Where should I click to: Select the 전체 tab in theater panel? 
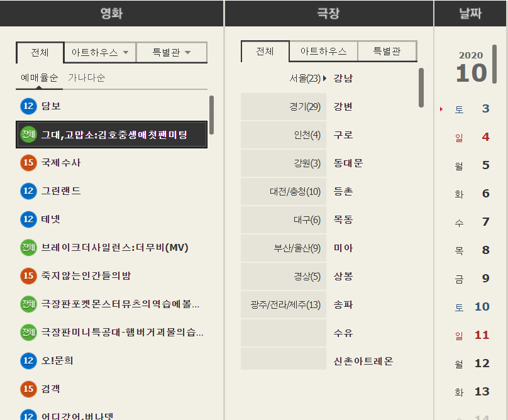click(x=265, y=51)
